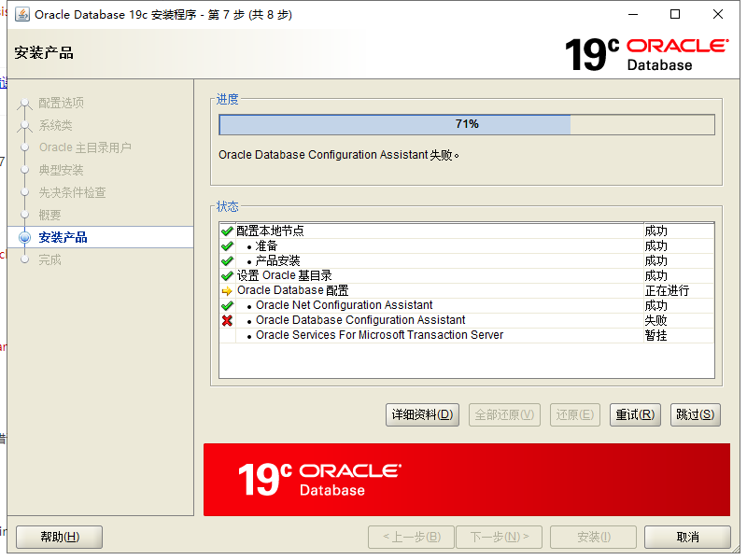Open 详细资料 for installation details
The height and width of the screenshot is (560, 747).
click(419, 415)
